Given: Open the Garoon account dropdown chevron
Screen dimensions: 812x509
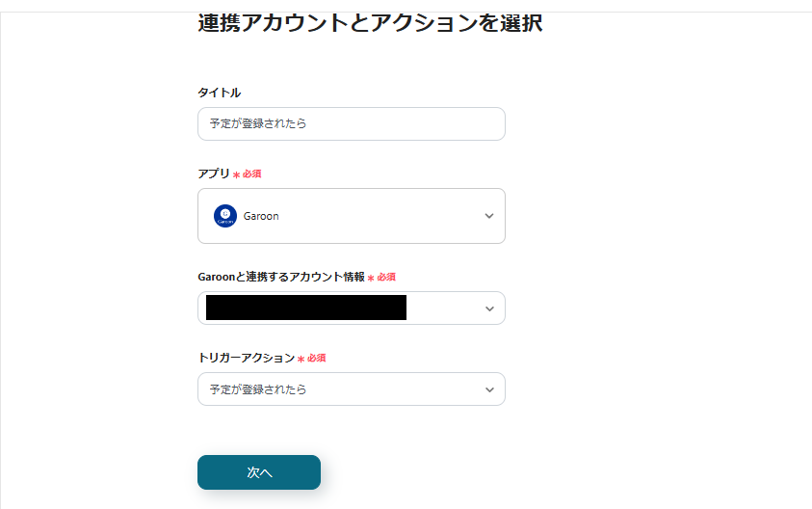Looking at the screenshot, I should coord(489,308).
